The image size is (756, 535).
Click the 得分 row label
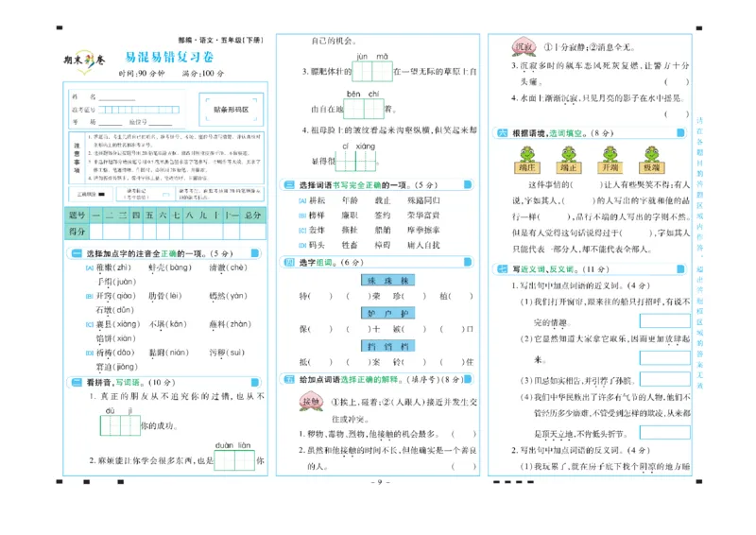point(77,231)
